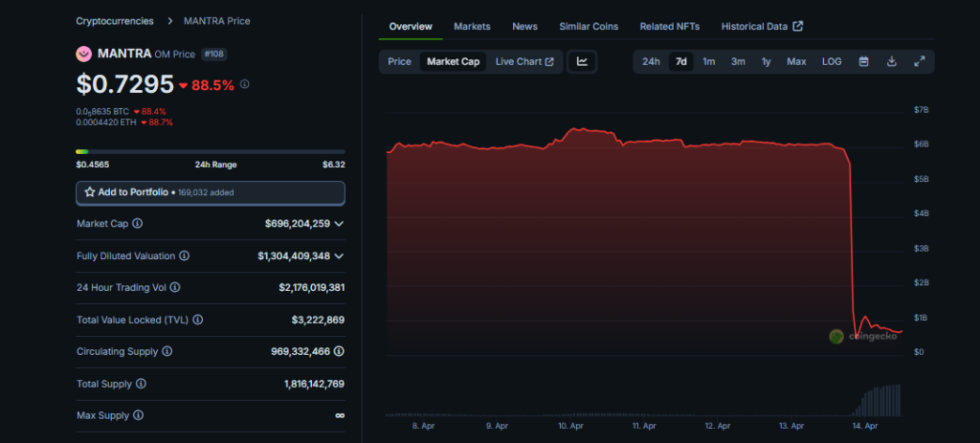Click the 24h Range progress bar
Screen dimensions: 980x443
coord(210,151)
